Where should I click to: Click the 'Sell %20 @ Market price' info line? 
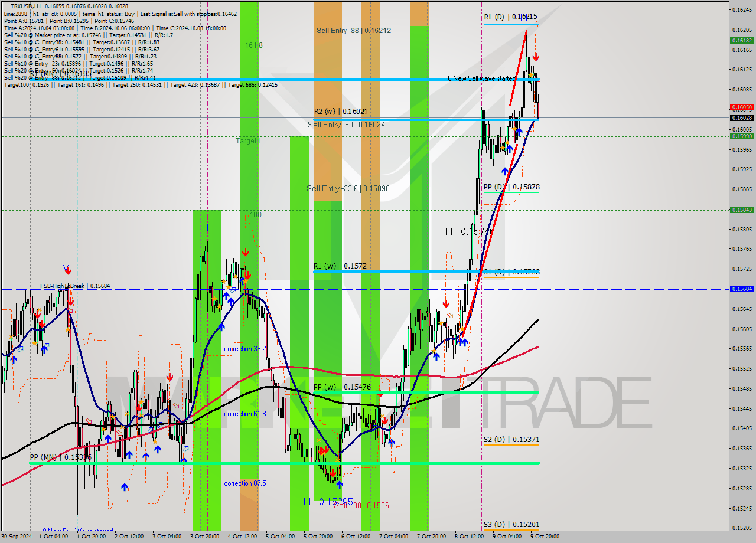(89, 35)
